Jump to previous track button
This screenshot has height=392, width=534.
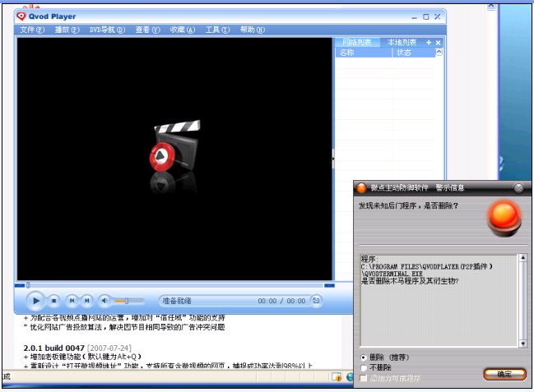(x=72, y=301)
